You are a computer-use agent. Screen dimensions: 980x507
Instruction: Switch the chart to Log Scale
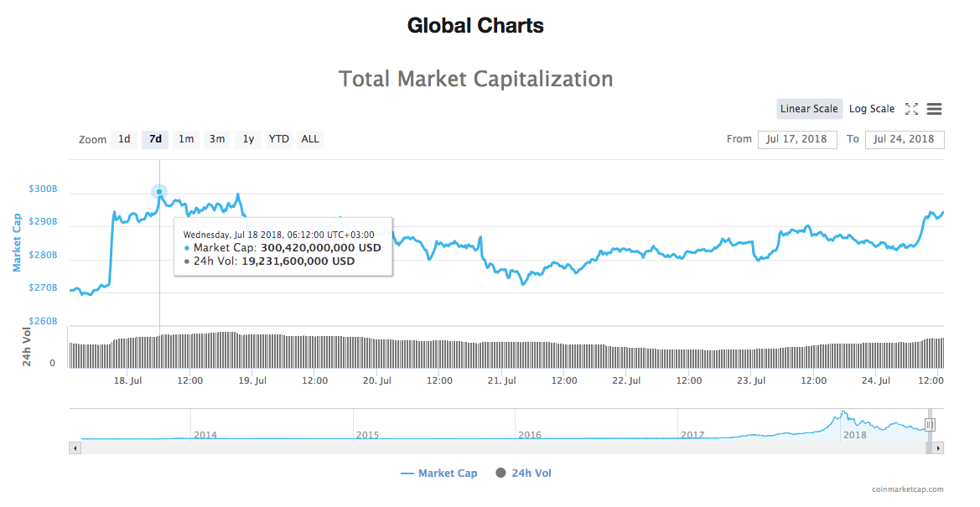pyautogui.click(x=871, y=108)
